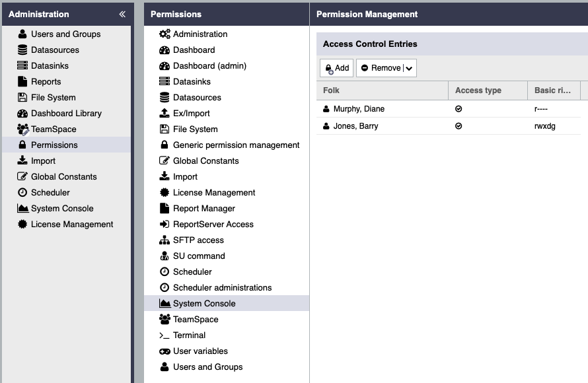Select the SFTP access network icon

coord(165,240)
